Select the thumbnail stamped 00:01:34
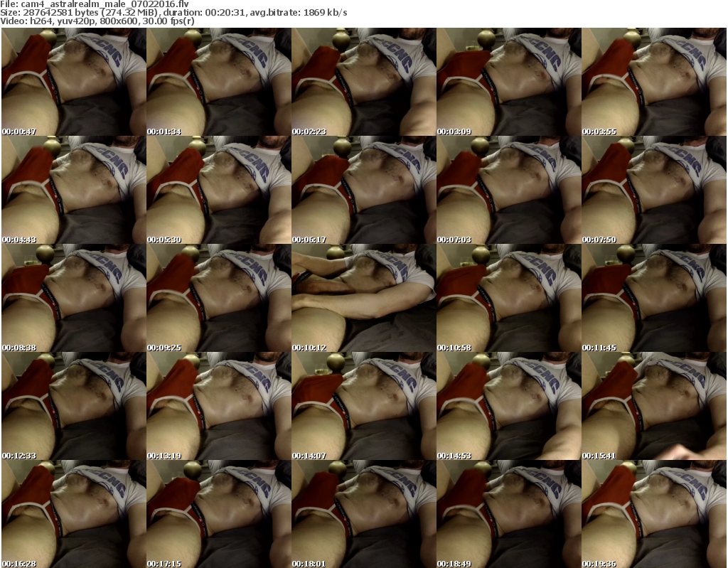The height and width of the screenshot is (568, 728). click(x=219, y=82)
